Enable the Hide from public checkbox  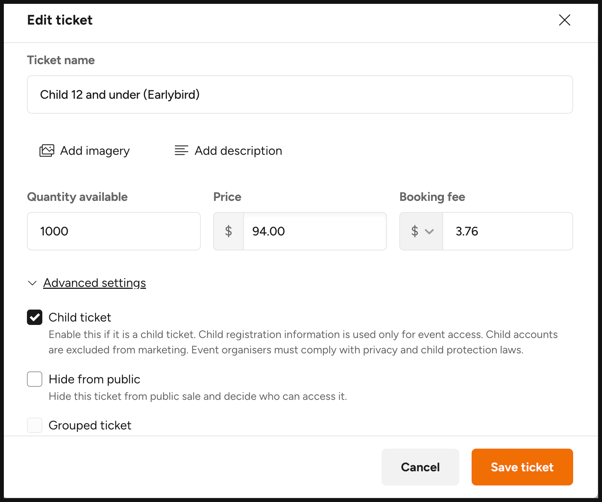pos(35,379)
